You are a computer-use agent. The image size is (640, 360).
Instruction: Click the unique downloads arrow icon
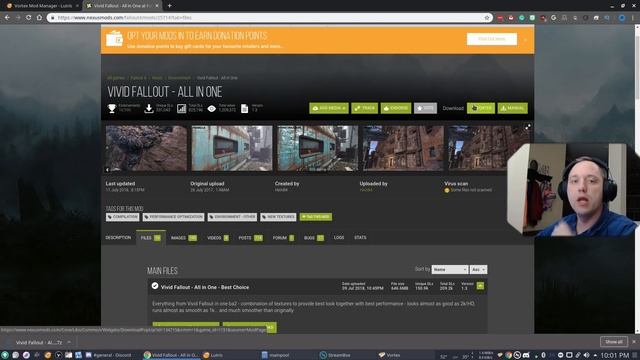pyautogui.click(x=149, y=108)
